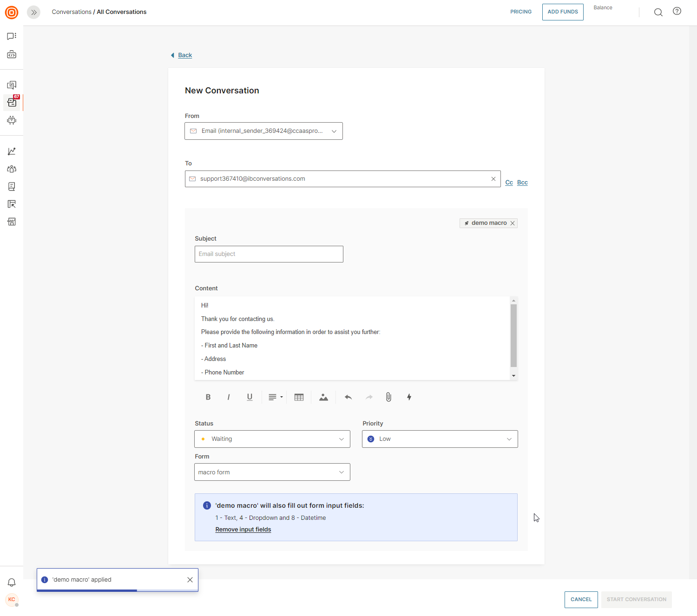Click the underline formatting icon
This screenshot has width=697, height=616.
click(250, 397)
